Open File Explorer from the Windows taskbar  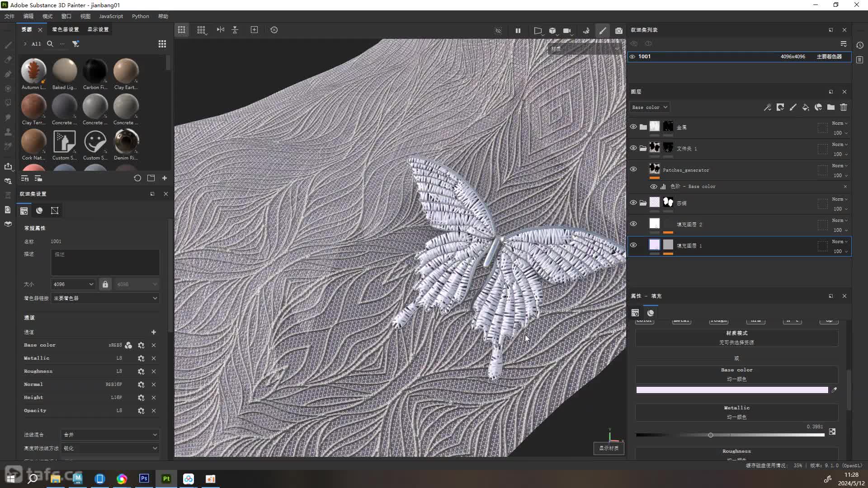tap(56, 479)
